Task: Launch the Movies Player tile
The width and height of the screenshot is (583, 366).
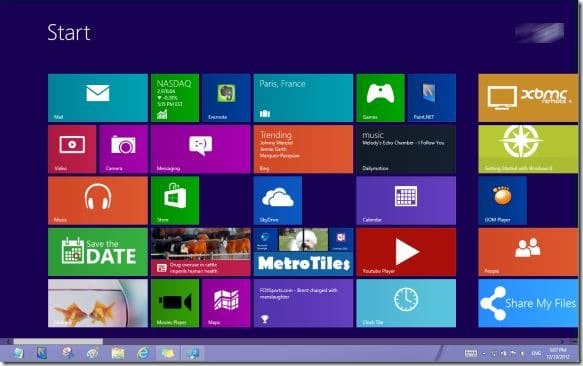Action: [175, 303]
